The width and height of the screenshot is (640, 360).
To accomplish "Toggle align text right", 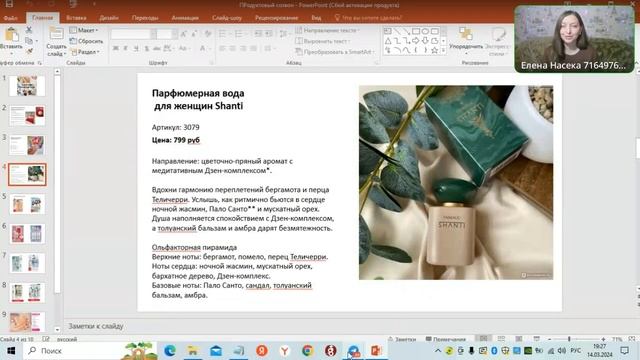I will [243, 49].
